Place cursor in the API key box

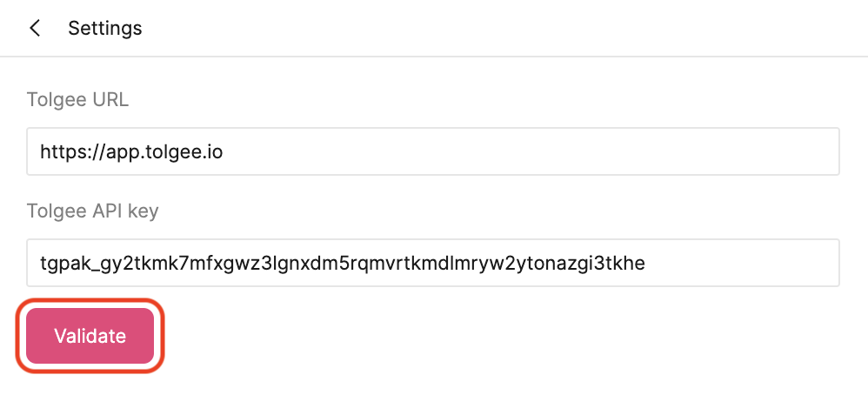pyautogui.click(x=739, y=263)
